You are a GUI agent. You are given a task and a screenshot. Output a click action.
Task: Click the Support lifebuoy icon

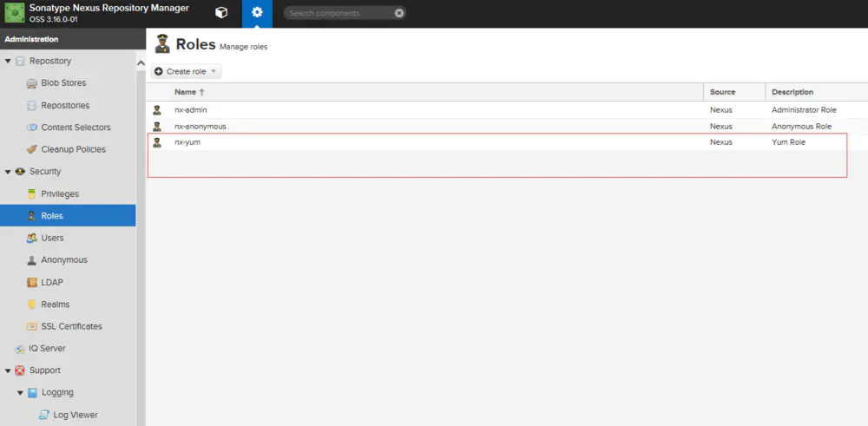coord(20,370)
